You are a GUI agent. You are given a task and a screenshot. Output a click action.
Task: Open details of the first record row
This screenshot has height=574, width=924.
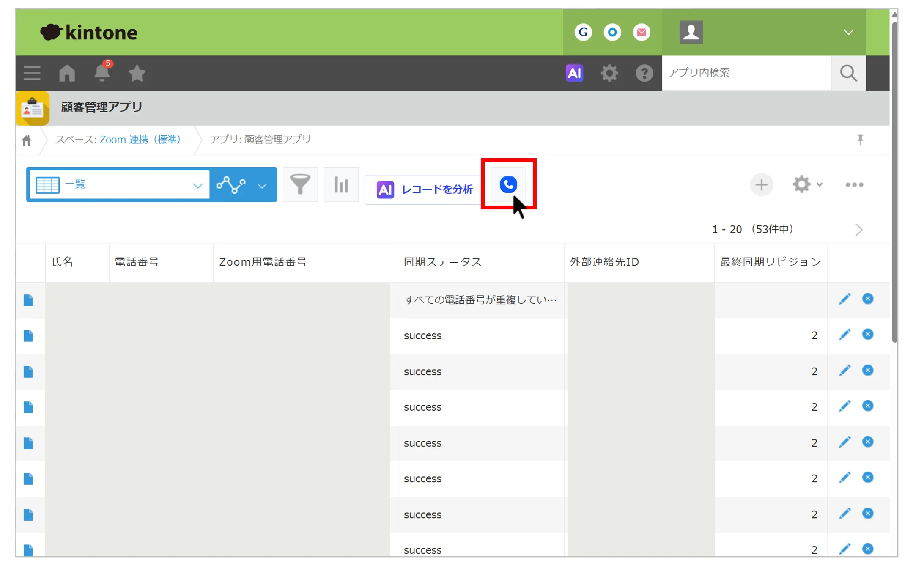(x=28, y=300)
